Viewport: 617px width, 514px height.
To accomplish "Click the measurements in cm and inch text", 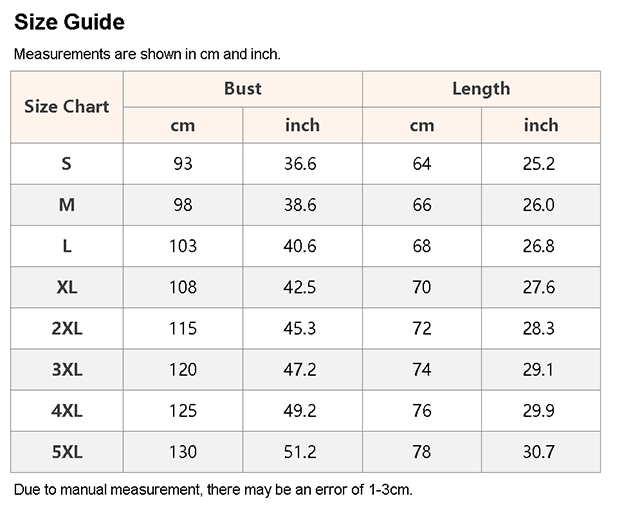I will pos(147,54).
